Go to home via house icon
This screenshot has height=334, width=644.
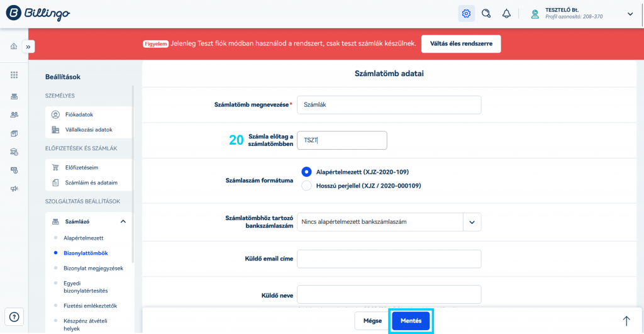(x=14, y=46)
